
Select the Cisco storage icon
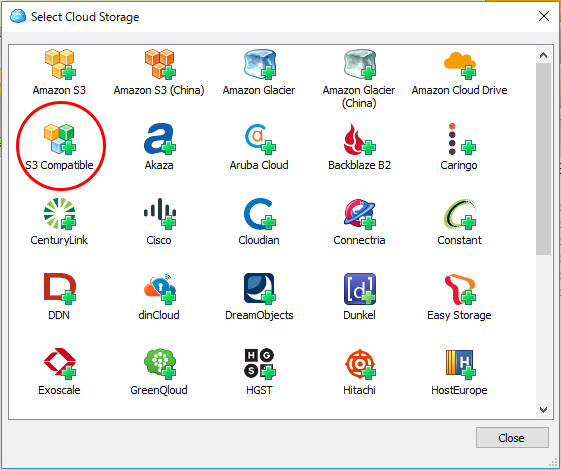(x=160, y=214)
